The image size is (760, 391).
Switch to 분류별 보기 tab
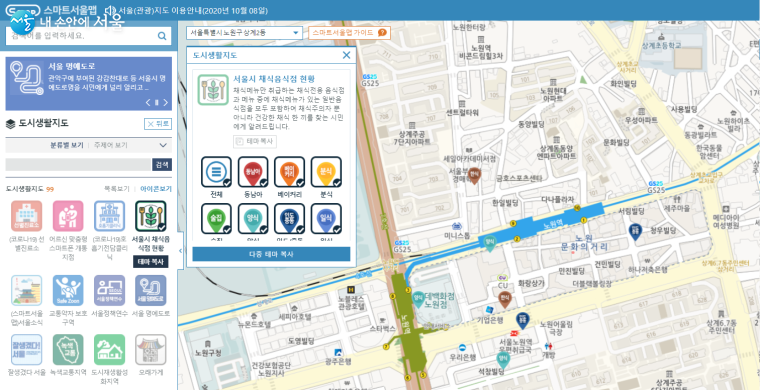tap(67, 145)
